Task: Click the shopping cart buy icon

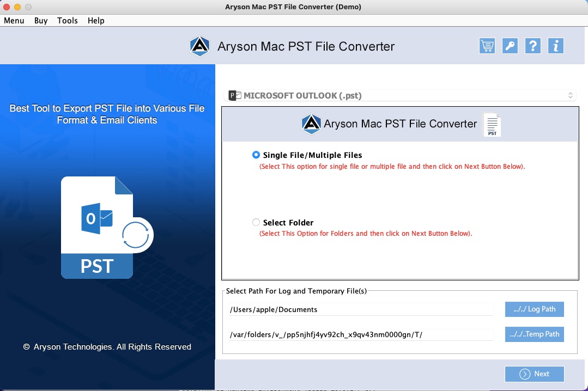Action: [487, 46]
